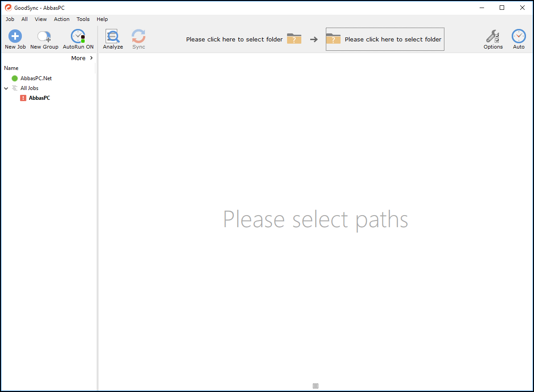The image size is (534, 392).
Task: Open the Options wrench icon
Action: click(x=493, y=36)
